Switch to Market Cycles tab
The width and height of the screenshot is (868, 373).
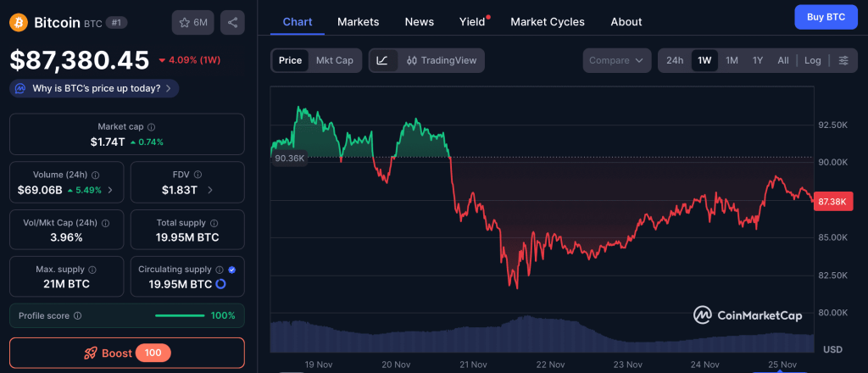547,21
